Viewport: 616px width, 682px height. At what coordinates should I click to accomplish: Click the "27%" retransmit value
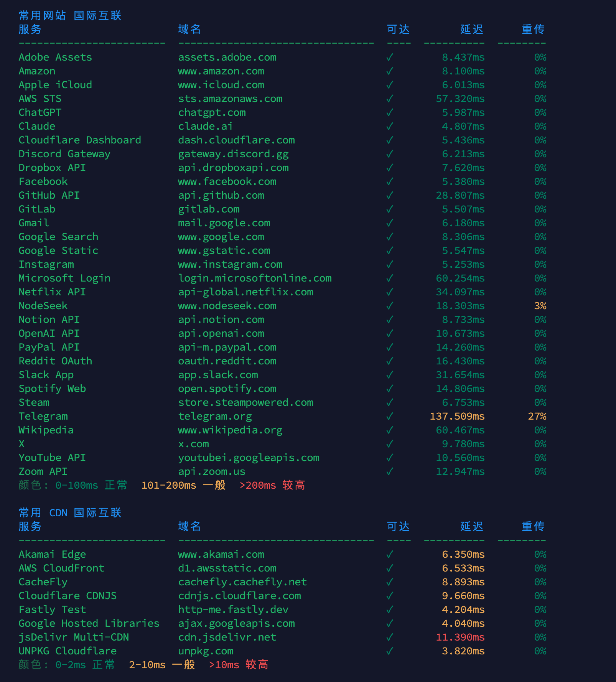[x=537, y=416]
